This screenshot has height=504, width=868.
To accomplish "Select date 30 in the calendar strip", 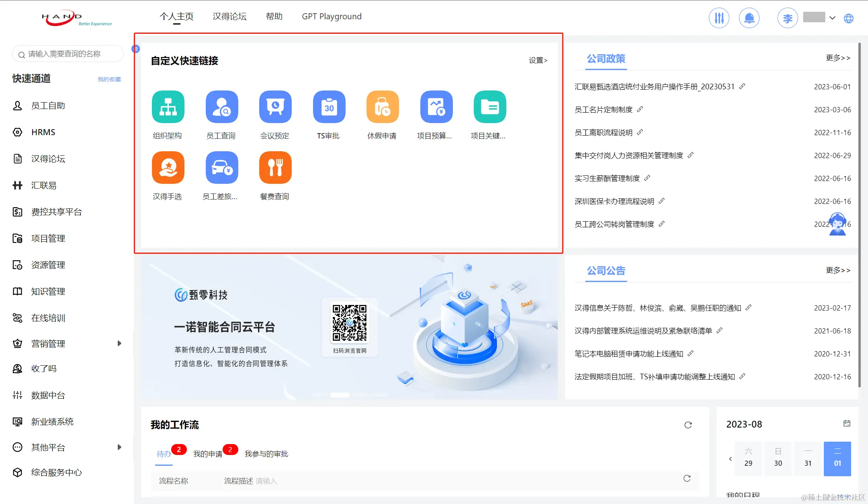I will (x=778, y=459).
